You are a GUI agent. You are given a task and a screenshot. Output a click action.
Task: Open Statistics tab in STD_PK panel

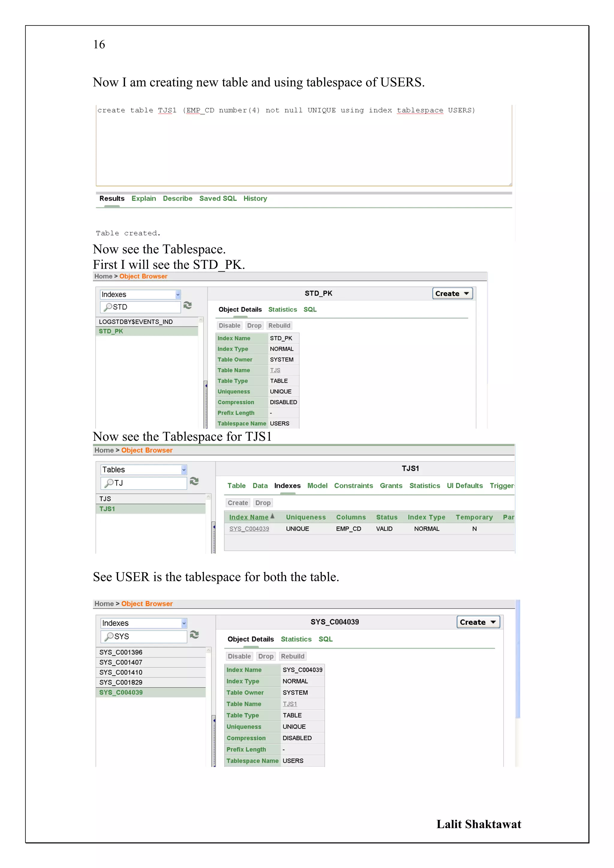tap(282, 309)
